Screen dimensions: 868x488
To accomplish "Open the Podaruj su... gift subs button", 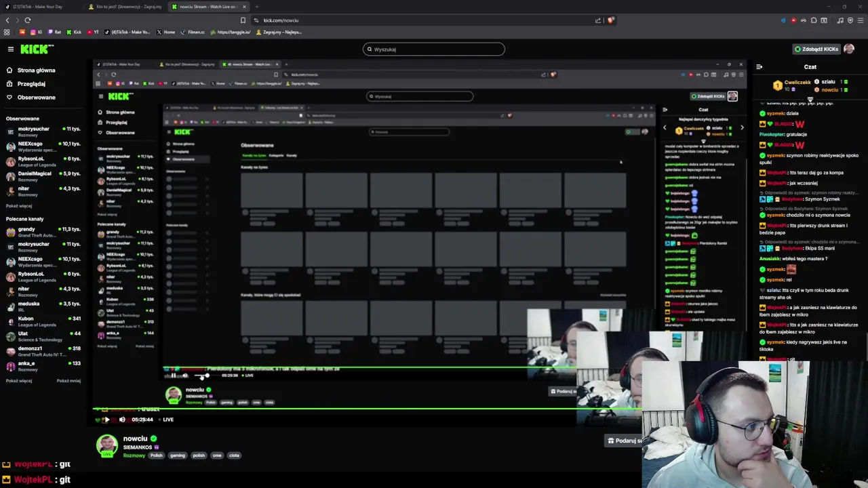I will [624, 441].
